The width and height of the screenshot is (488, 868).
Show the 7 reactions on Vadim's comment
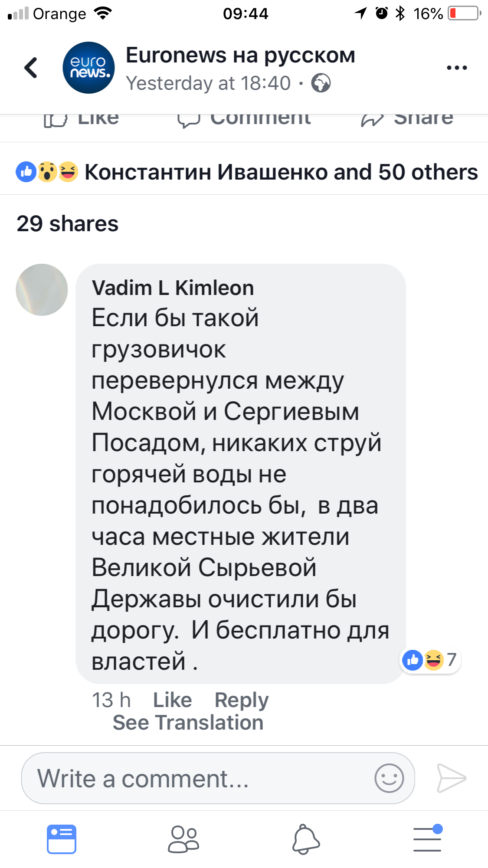430,660
